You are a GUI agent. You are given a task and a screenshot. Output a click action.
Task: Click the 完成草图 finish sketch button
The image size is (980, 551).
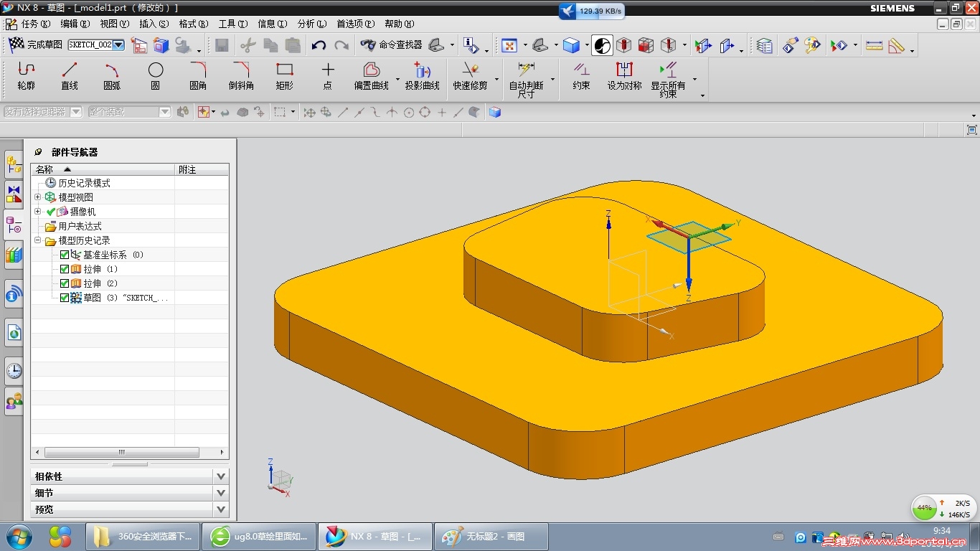[36, 44]
